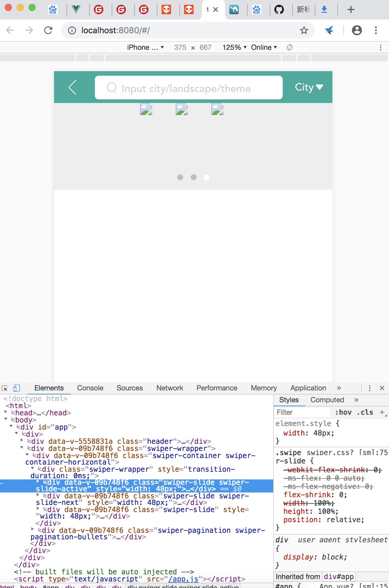
Task: Close the DevTools panel
Action: click(382, 388)
